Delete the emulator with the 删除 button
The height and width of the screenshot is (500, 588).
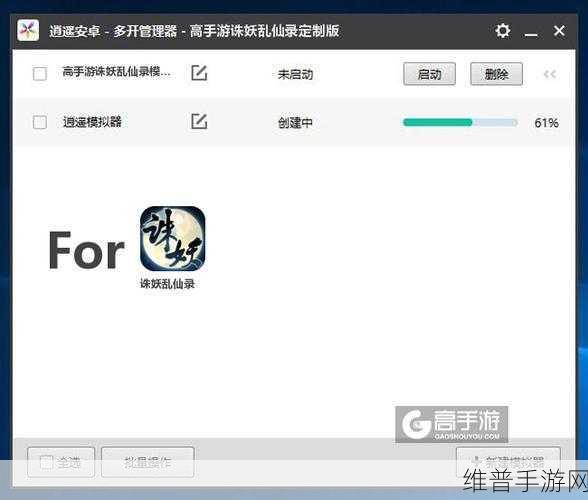pyautogui.click(x=496, y=74)
